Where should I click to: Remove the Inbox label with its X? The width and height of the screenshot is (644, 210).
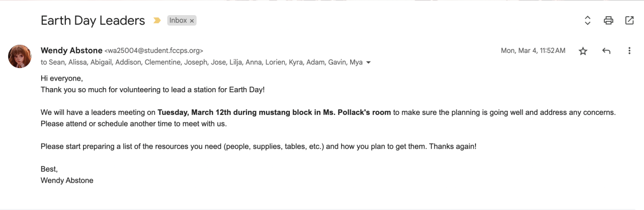pos(192,21)
